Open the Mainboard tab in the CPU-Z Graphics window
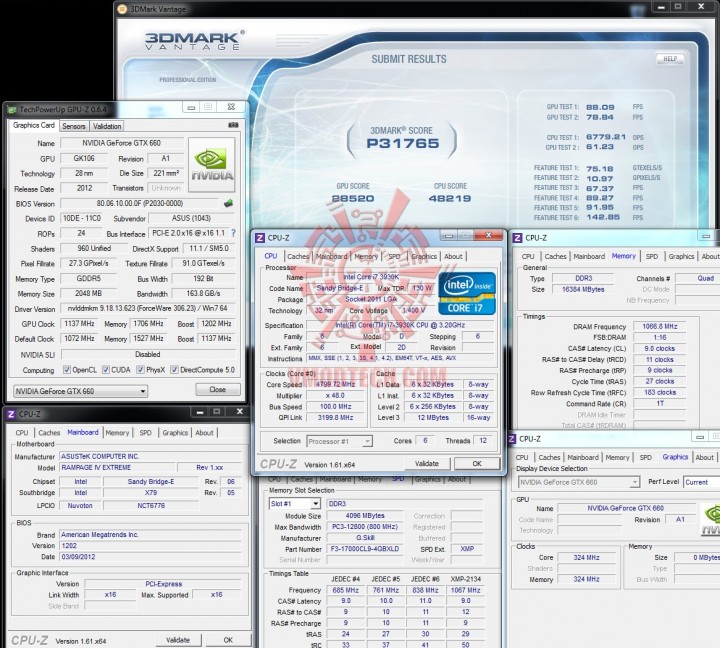Image resolution: width=720 pixels, height=648 pixels. [583, 457]
